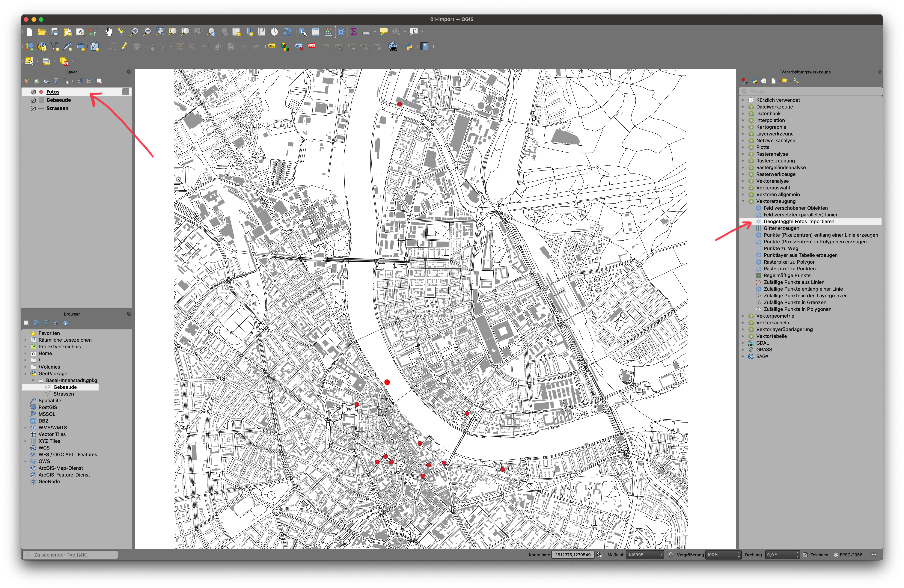Toggle the Zeichnen render checkbox
Screen dimensions: 904x588
click(x=805, y=555)
